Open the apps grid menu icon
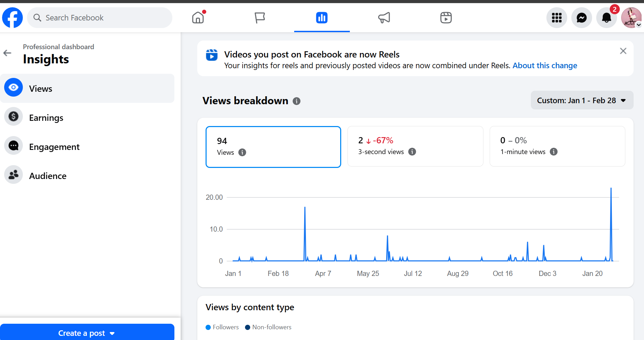This screenshot has height=340, width=644. (556, 18)
